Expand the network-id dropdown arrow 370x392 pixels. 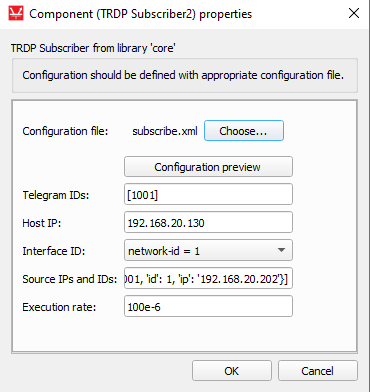pos(281,250)
